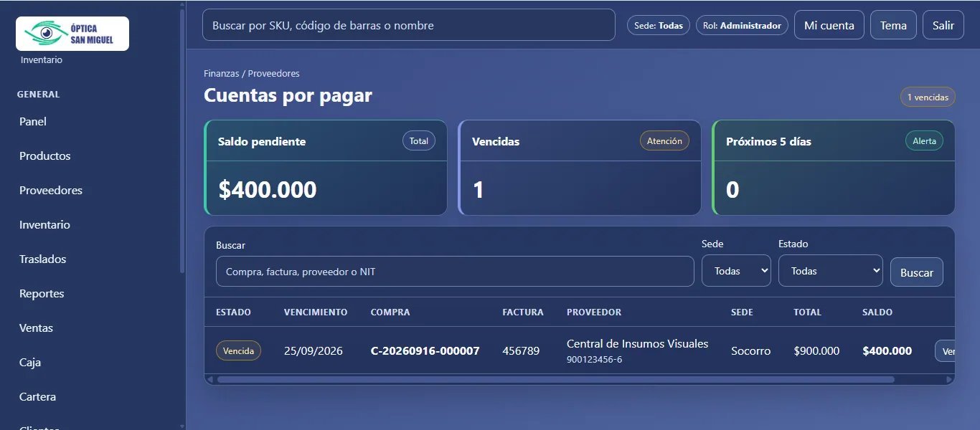Click the PROVEEDOR column header
Screen dimensions: 980x430
coord(594,312)
